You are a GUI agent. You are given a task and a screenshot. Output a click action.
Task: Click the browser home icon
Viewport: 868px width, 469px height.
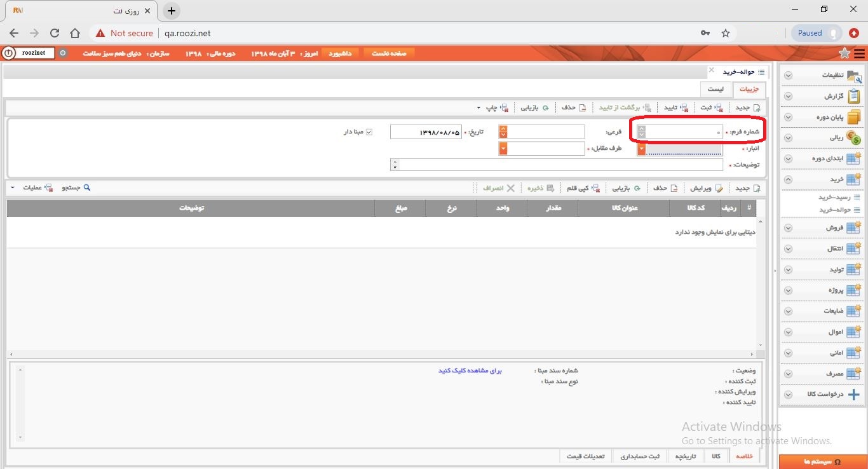[x=75, y=33]
